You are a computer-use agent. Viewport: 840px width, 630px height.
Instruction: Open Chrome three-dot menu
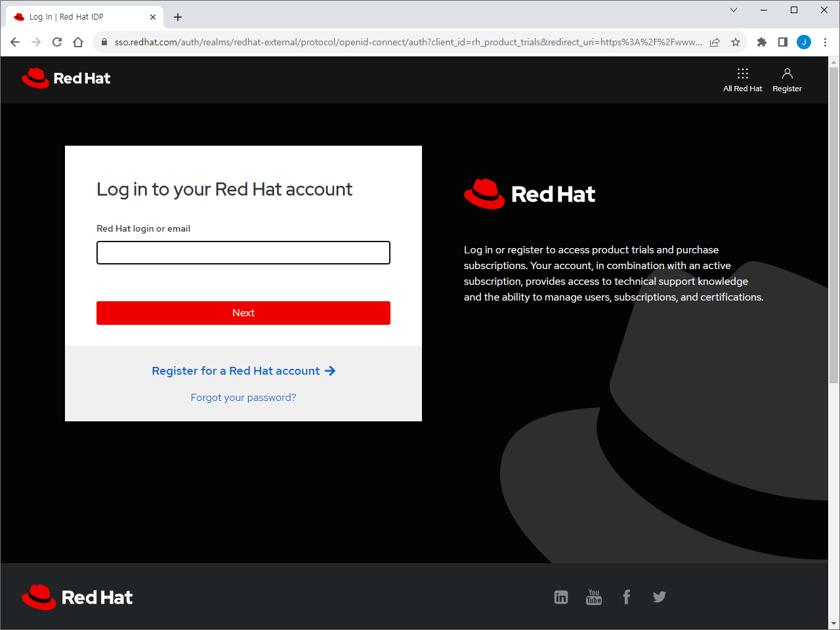point(825,42)
